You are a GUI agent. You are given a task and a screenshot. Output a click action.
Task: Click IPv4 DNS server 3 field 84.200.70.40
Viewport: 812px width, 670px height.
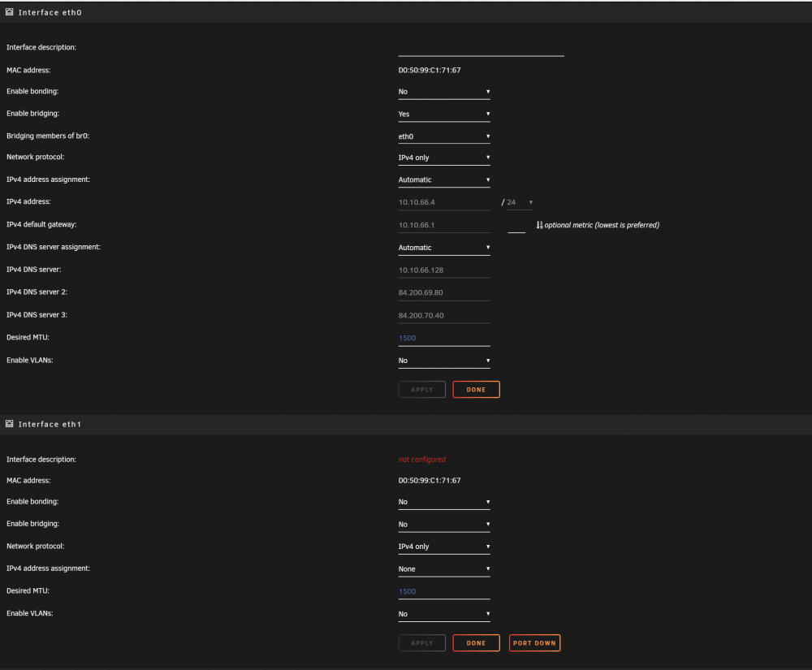444,315
